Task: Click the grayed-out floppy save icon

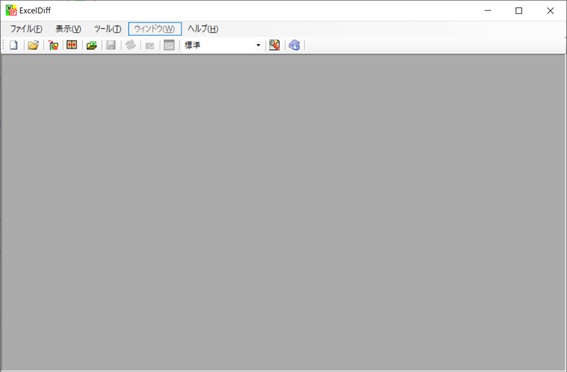Action: pyautogui.click(x=111, y=45)
